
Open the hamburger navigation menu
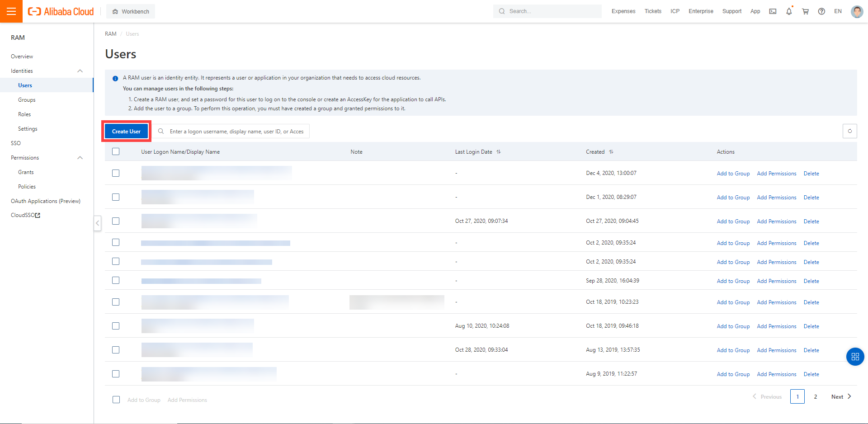11,11
